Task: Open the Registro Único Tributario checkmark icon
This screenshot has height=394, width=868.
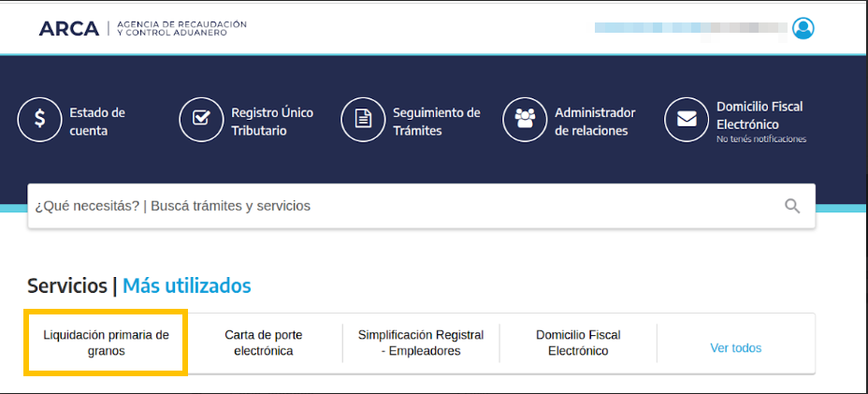Action: [201, 120]
